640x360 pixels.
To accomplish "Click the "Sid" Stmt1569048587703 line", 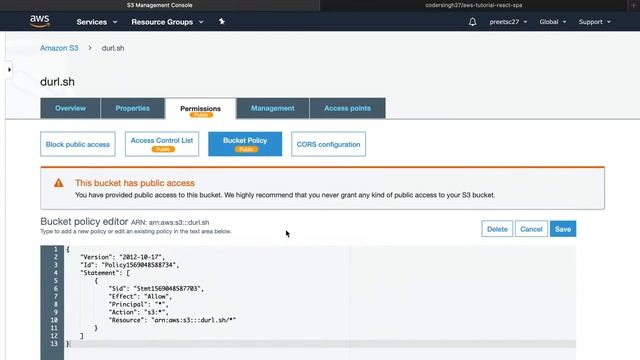I will pos(156,289).
